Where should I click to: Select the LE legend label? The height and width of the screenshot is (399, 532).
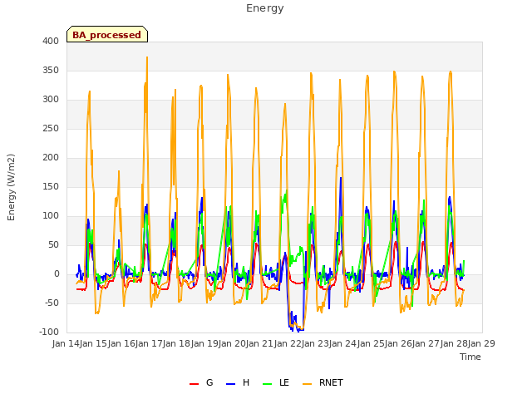tap(284, 382)
